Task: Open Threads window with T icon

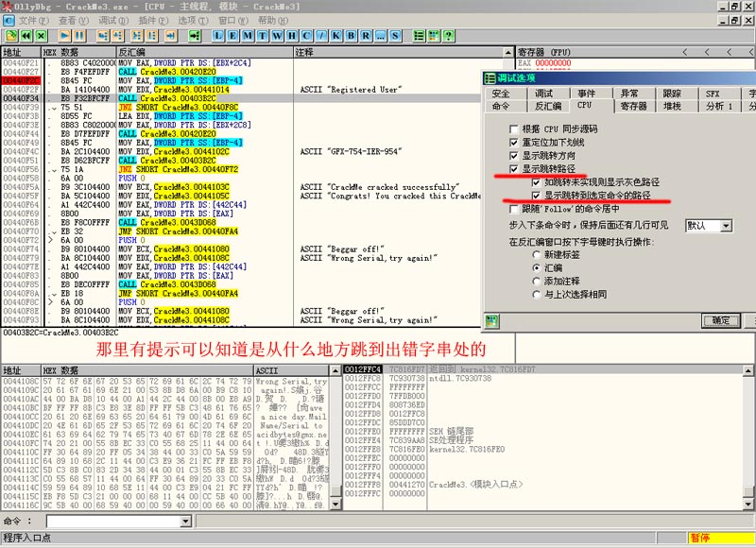Action: coord(263,36)
